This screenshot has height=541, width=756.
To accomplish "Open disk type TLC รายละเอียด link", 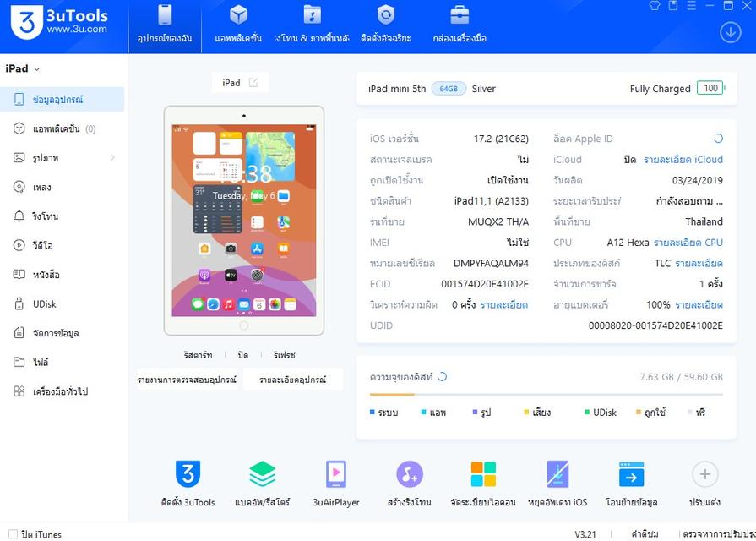I will (699, 263).
